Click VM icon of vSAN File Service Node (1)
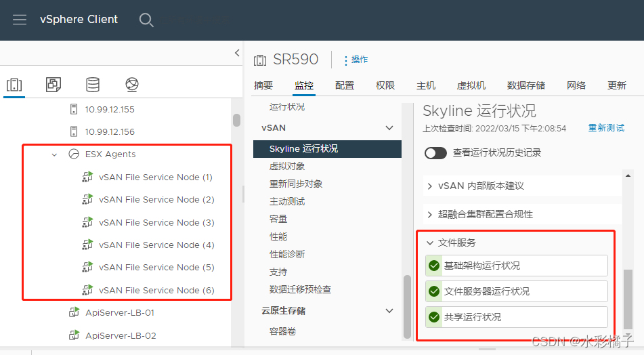Screen dimensions: 644x355 pyautogui.click(x=87, y=177)
